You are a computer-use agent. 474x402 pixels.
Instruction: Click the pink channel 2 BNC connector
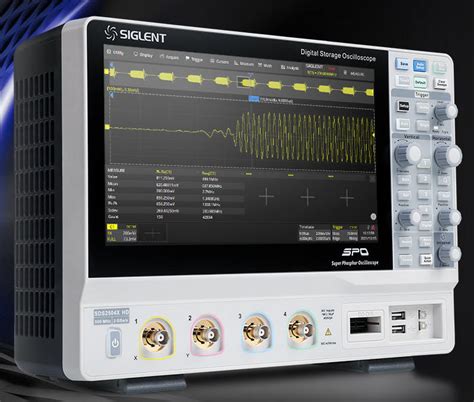(x=208, y=334)
